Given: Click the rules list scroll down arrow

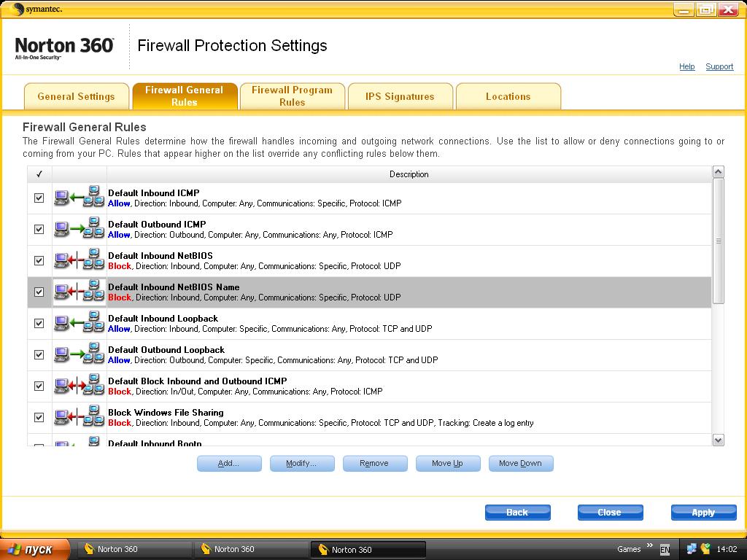Looking at the screenshot, I should tap(719, 440).
